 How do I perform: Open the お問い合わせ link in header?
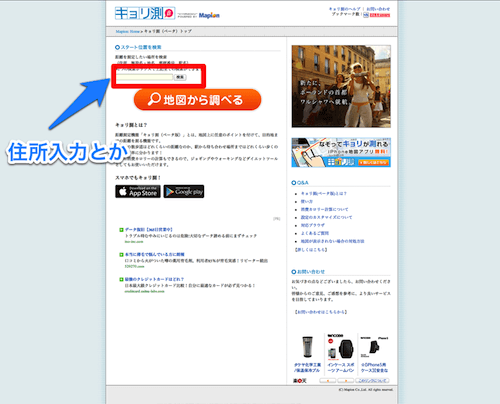tap(378, 9)
